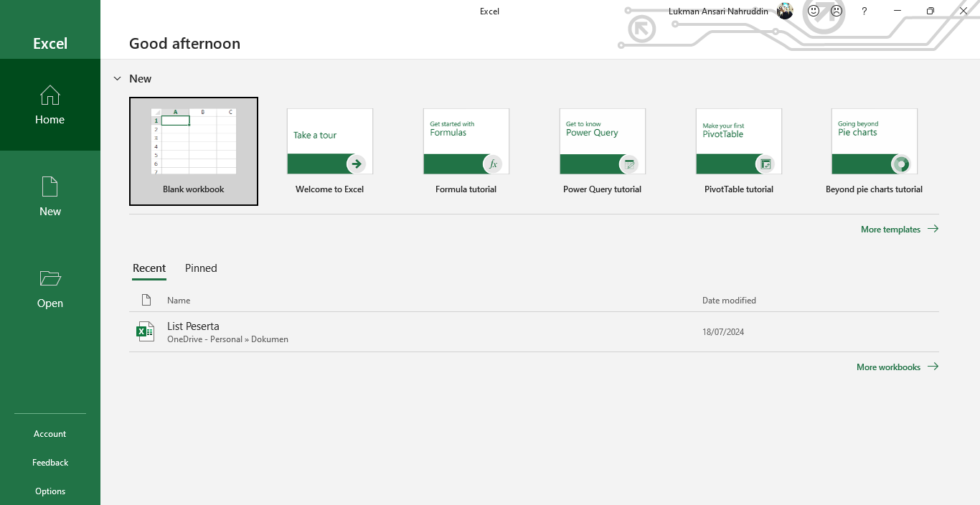This screenshot has height=505, width=980.
Task: Minimize the Excel window
Action: [x=897, y=11]
